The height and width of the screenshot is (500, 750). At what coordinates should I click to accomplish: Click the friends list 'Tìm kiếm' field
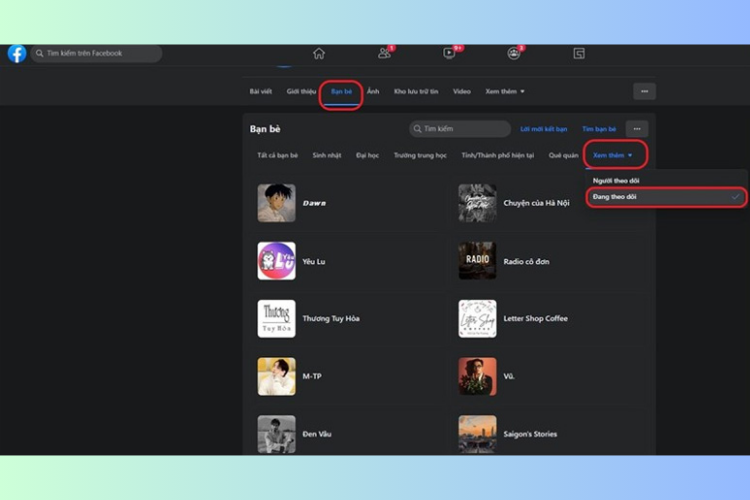pos(461,129)
